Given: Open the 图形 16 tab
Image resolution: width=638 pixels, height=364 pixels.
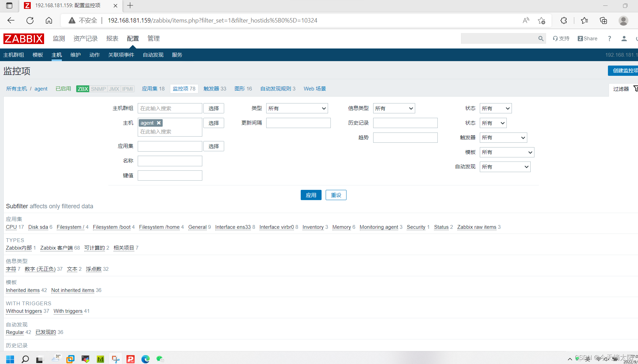Looking at the screenshot, I should pos(243,89).
